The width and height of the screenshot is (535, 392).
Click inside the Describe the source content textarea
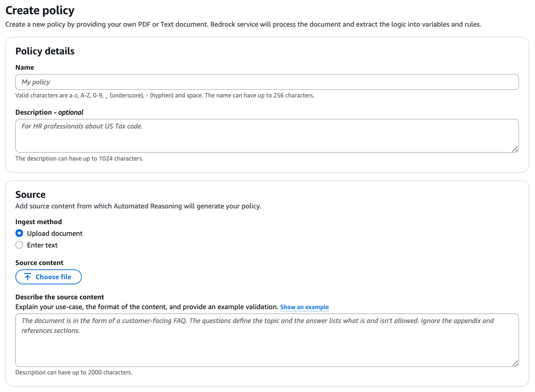pyautogui.click(x=267, y=340)
